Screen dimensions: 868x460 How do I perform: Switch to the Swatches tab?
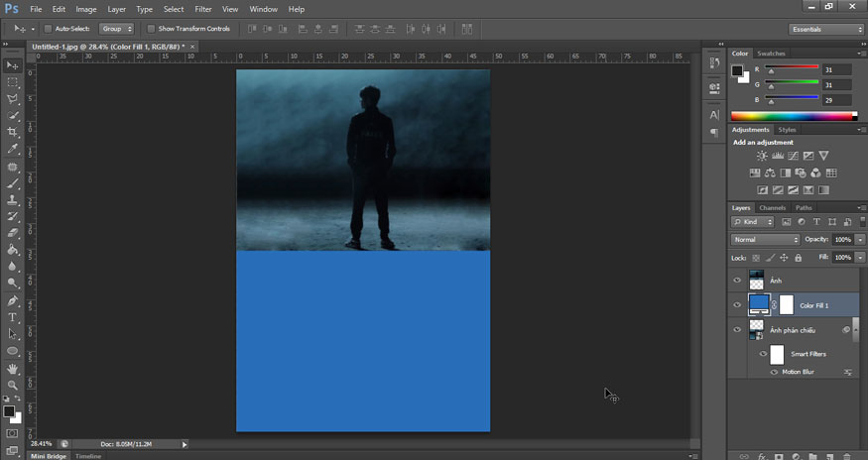pos(771,54)
